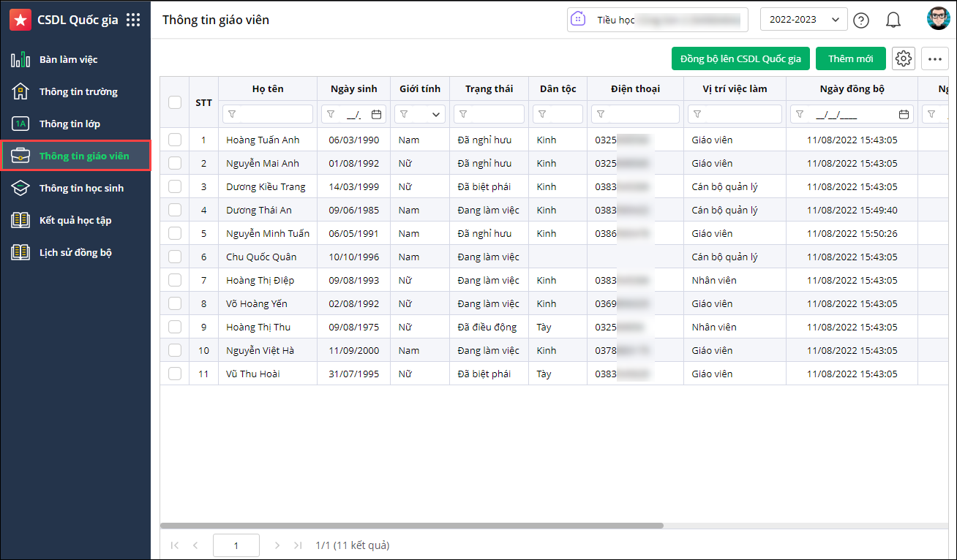Select the row checkbox for Chu Quốc Quân
Image resolution: width=957 pixels, height=560 pixels.
tap(175, 257)
